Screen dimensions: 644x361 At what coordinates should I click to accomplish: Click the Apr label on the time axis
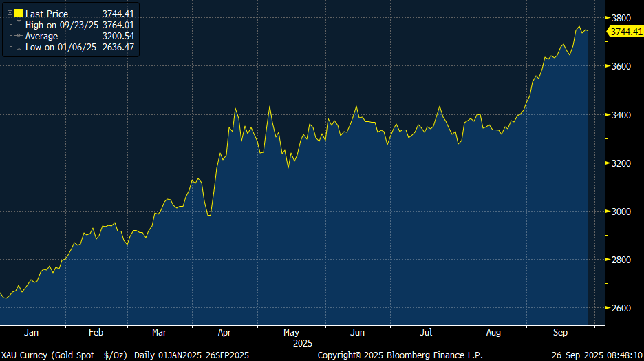pos(225,332)
